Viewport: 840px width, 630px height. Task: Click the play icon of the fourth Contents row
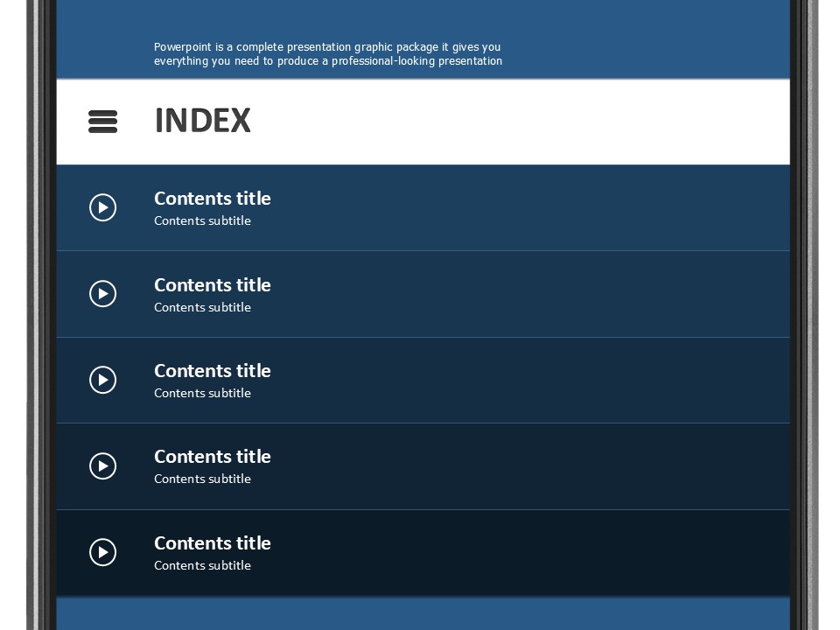(103, 466)
